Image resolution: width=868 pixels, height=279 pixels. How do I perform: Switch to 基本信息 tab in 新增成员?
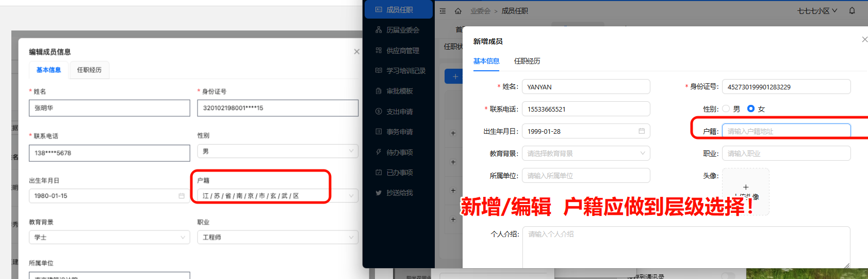coord(486,61)
